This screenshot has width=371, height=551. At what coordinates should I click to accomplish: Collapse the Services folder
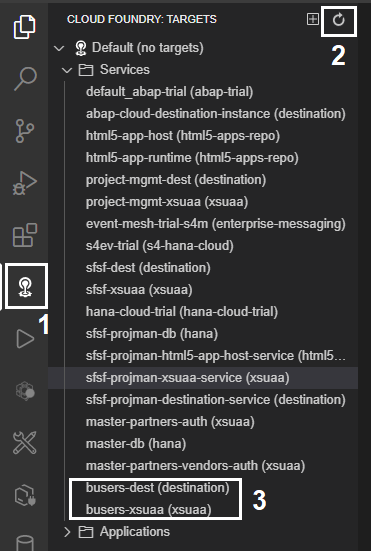click(x=67, y=70)
